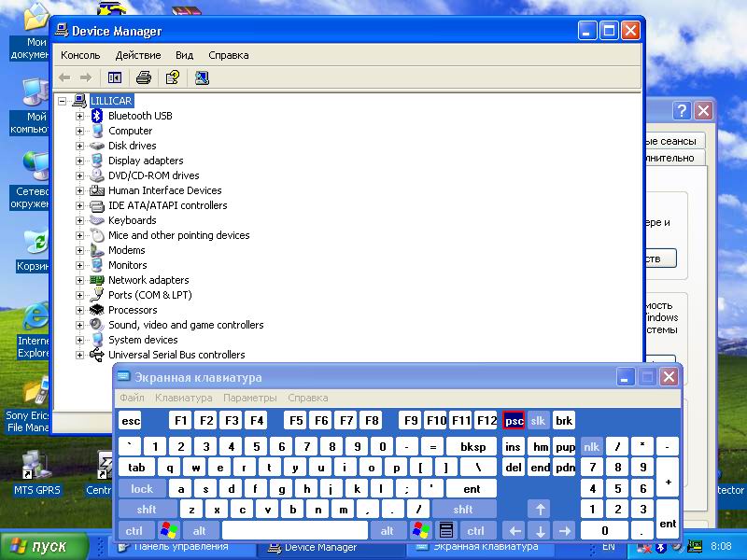Image resolution: width=747 pixels, height=560 pixels.
Task: Select Universal Serial Bus controllers tree item
Action: [176, 355]
